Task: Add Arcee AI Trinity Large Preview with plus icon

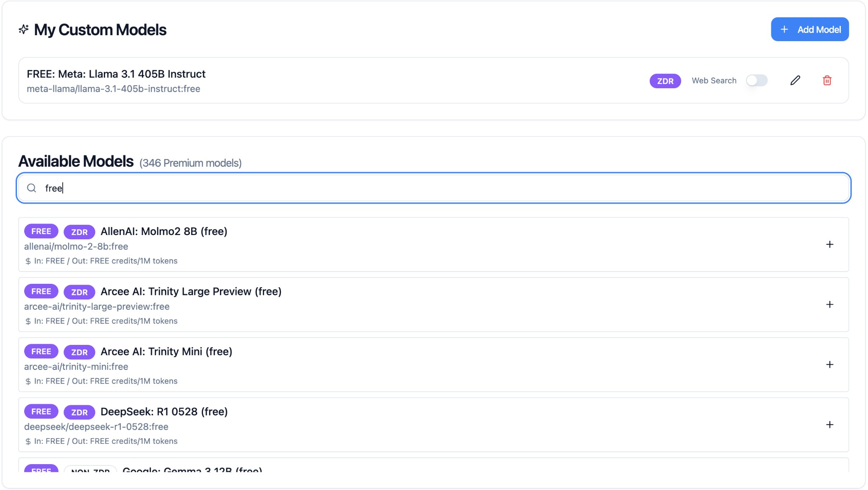Action: click(829, 304)
